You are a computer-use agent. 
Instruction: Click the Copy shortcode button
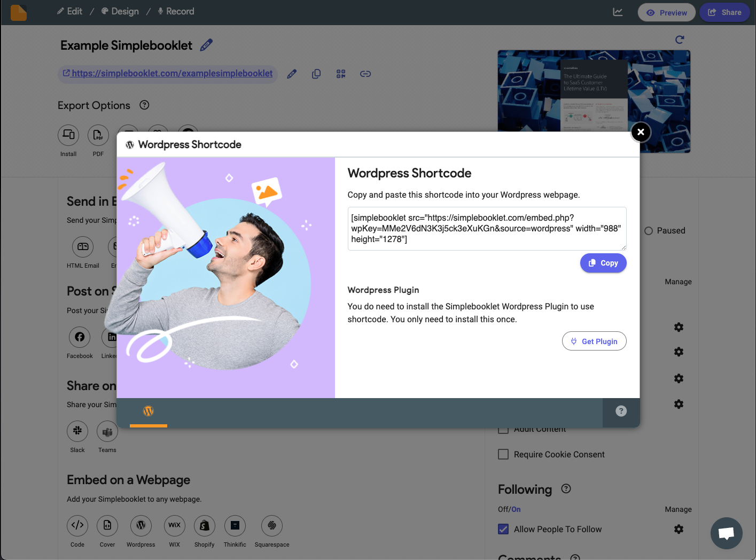tap(603, 263)
